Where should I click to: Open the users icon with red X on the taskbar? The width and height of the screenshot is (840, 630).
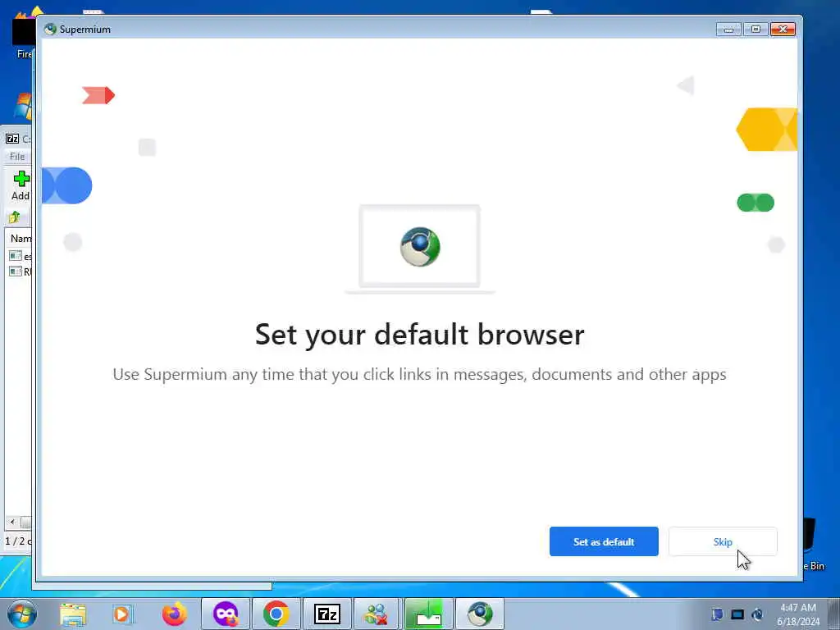[x=376, y=614]
